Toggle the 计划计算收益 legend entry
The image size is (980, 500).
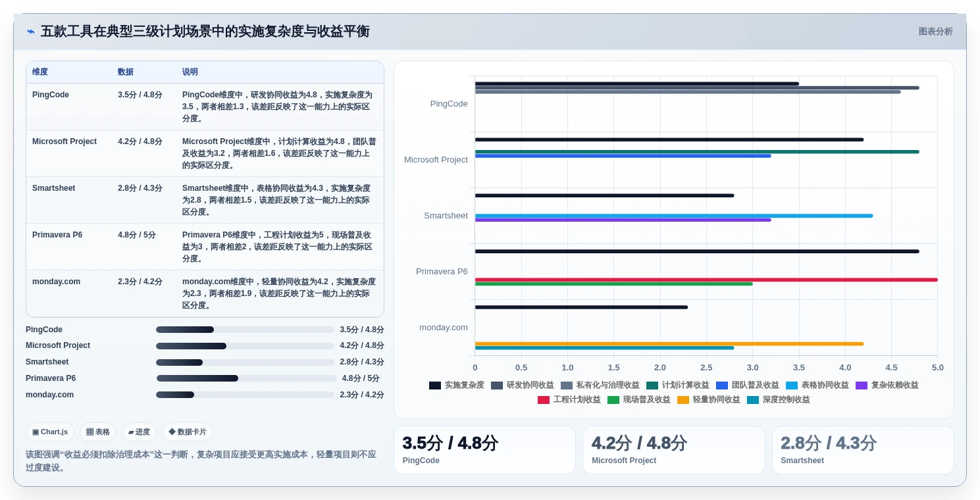click(678, 386)
